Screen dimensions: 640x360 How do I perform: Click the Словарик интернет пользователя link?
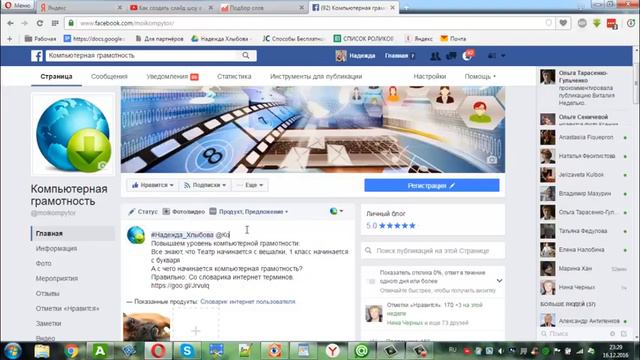point(248,302)
